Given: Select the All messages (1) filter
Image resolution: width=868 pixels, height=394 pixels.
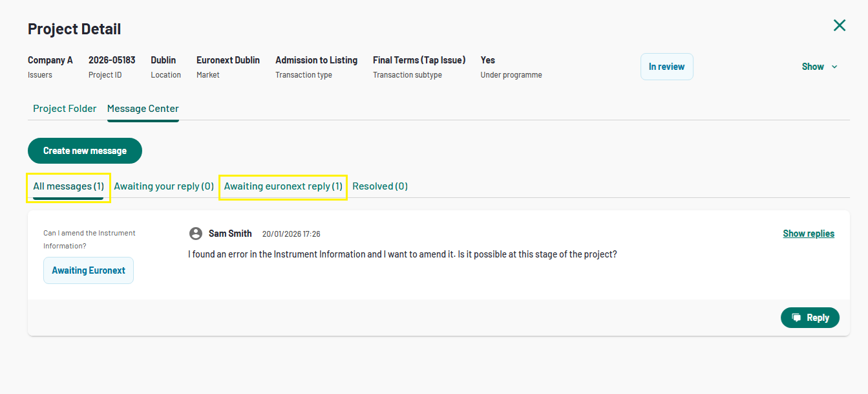Looking at the screenshot, I should [x=69, y=186].
